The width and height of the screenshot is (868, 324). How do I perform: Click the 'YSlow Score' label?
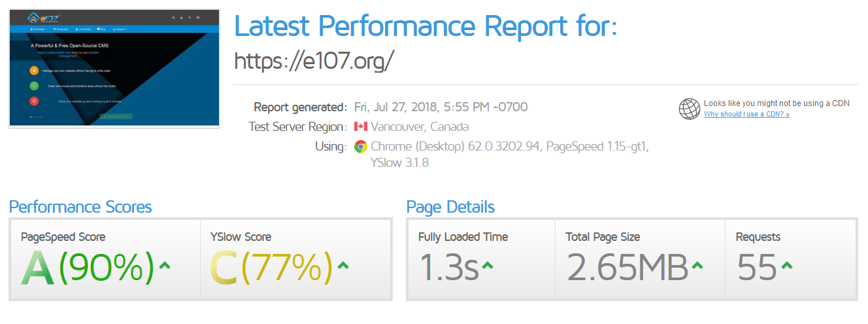coord(241,237)
